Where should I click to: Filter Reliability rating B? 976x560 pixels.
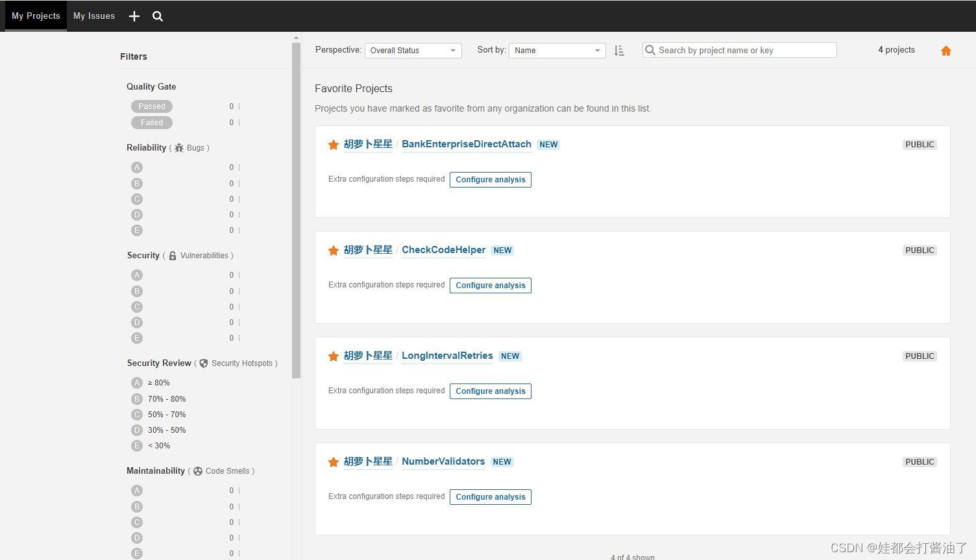pyautogui.click(x=137, y=184)
